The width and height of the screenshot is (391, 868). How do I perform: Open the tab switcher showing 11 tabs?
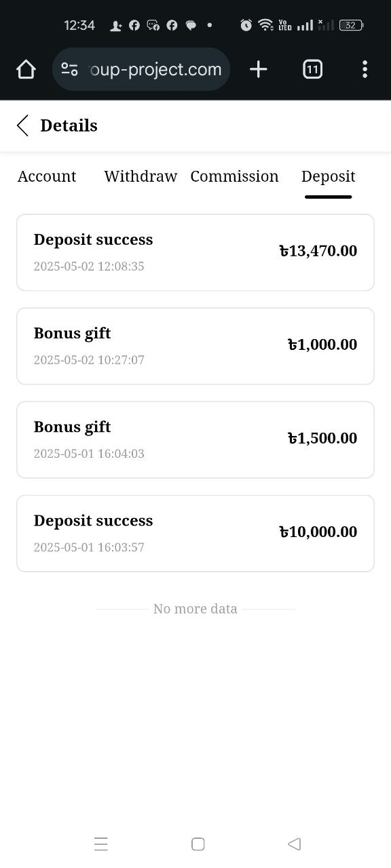tap(312, 69)
